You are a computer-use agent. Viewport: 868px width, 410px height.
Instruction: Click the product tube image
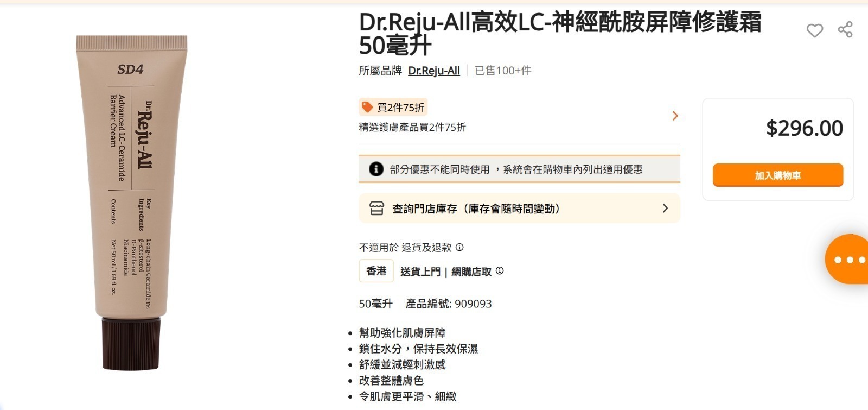132,202
